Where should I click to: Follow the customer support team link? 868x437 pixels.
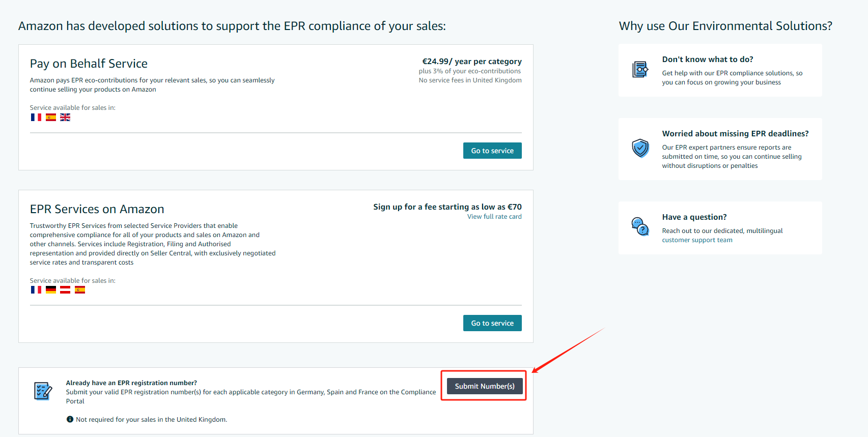click(x=697, y=240)
